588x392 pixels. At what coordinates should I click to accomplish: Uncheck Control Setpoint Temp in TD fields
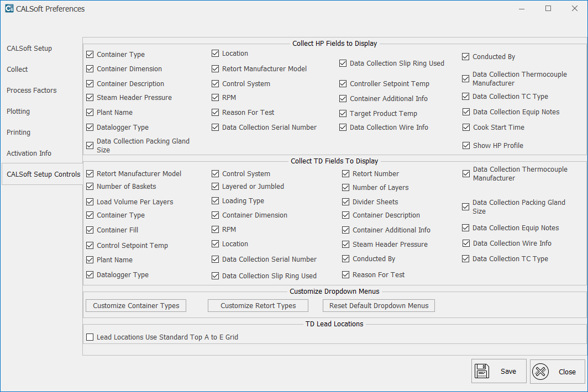(x=90, y=246)
